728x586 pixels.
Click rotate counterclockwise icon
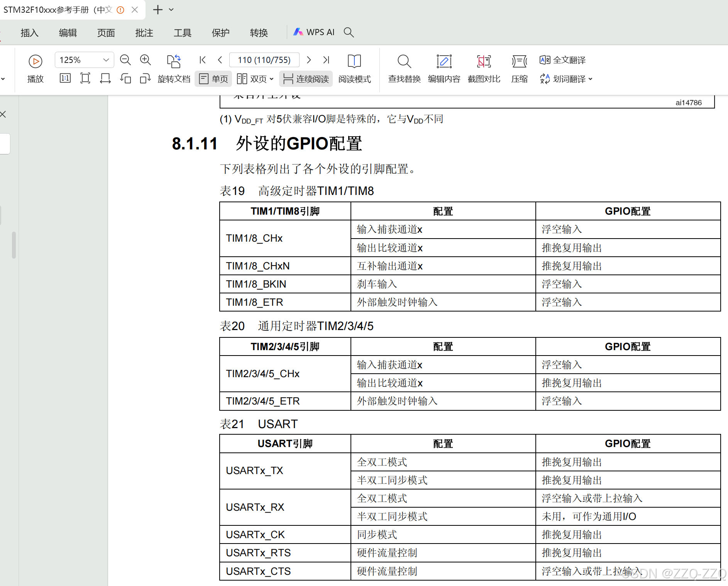[125, 78]
